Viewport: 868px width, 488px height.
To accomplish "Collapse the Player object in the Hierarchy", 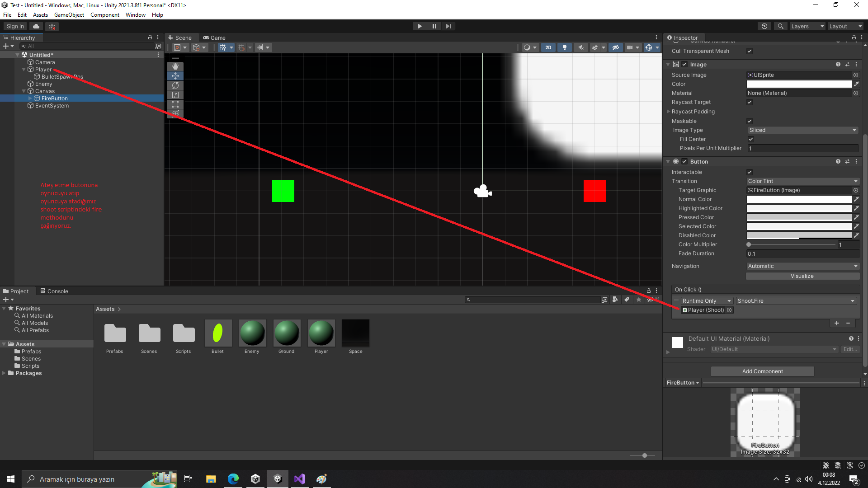I will tap(24, 70).
